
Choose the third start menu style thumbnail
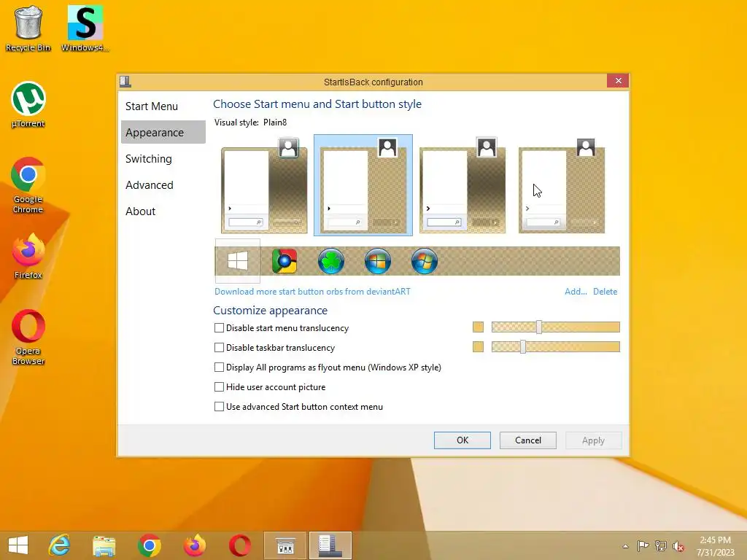[462, 185]
